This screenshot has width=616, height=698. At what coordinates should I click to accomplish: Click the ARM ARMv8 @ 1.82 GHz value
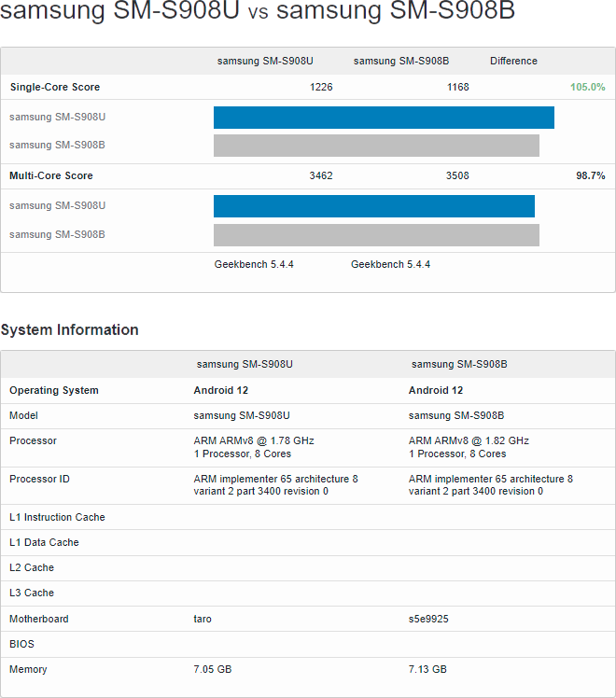[x=469, y=440]
